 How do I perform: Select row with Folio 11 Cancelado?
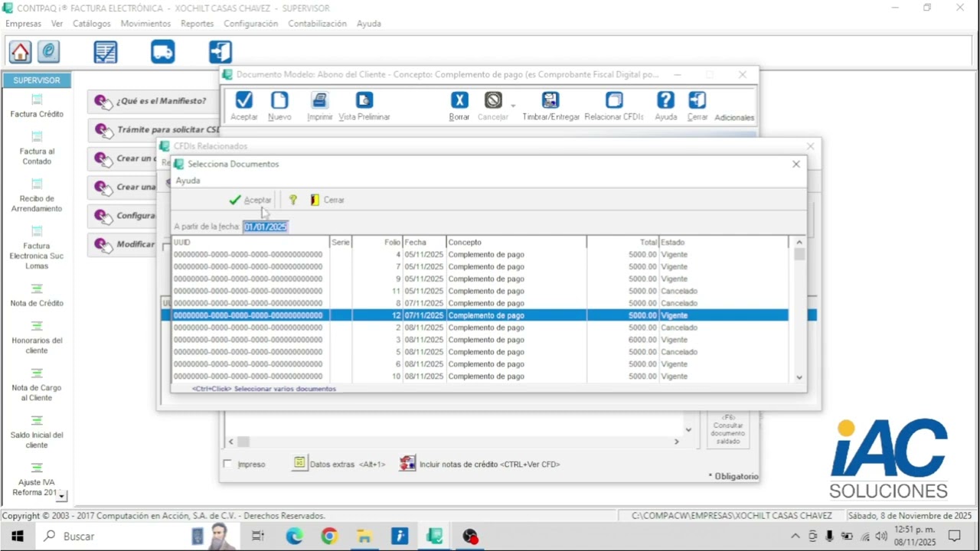pos(480,291)
